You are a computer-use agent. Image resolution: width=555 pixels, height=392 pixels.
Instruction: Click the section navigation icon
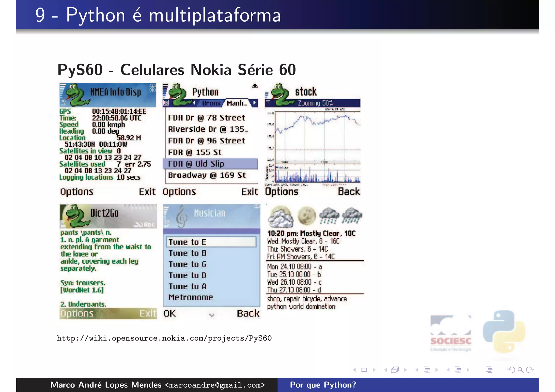point(458,370)
